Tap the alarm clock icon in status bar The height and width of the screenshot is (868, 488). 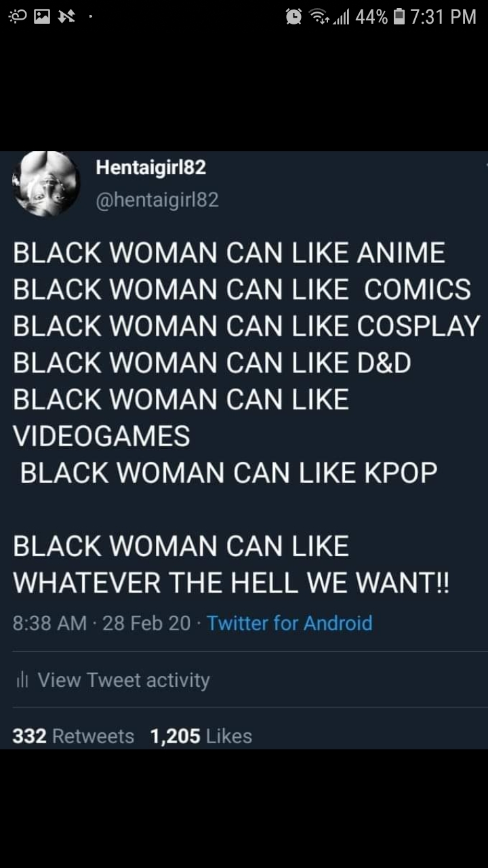[x=293, y=16]
